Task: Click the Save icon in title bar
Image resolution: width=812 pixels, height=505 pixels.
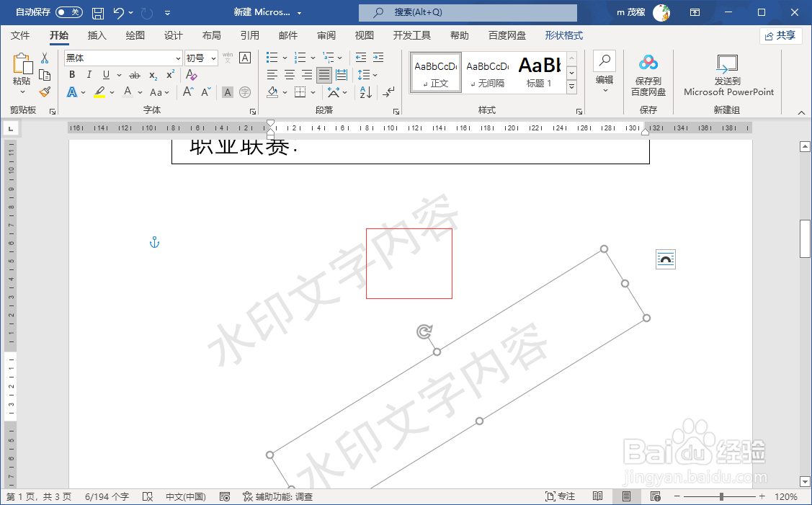Action: tap(97, 12)
